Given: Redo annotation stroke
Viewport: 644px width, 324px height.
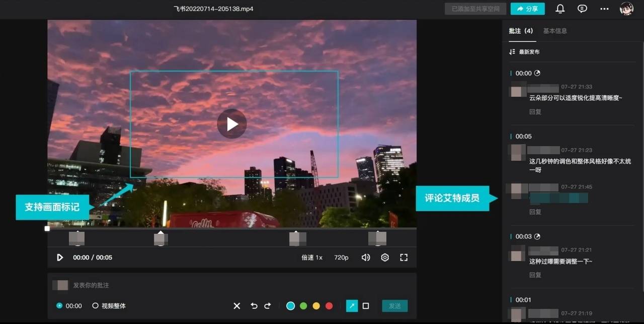Looking at the screenshot, I should pos(268,306).
